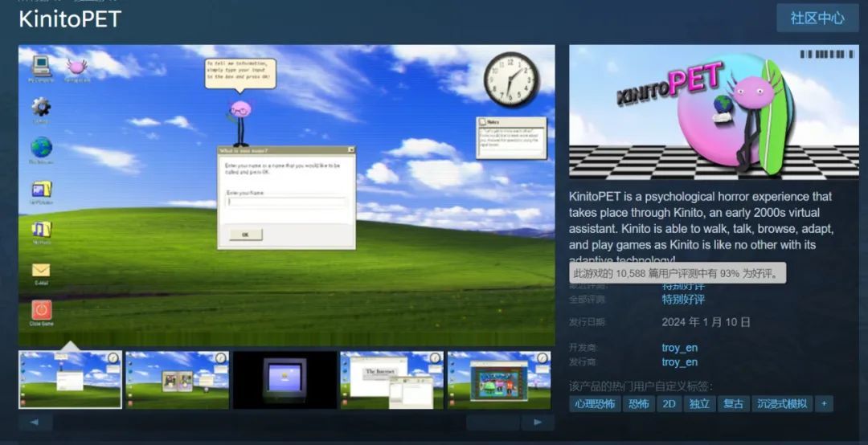Click the left arrow of thumbnail strip
The width and height of the screenshot is (868, 445).
35,423
